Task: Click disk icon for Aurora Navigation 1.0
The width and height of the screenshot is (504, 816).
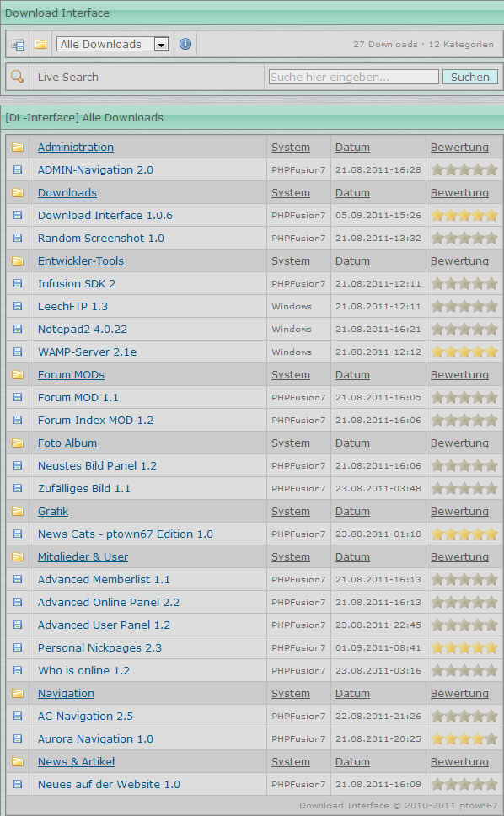Action: click(18, 738)
